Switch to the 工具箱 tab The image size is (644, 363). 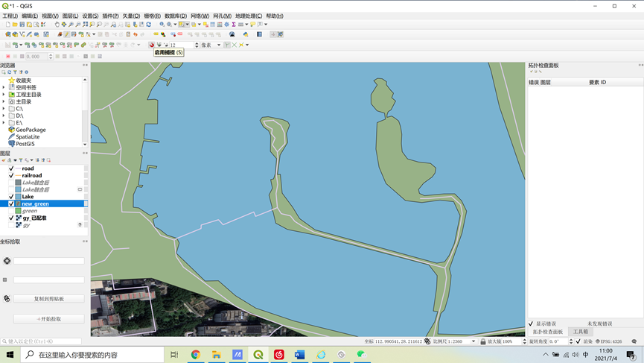[x=580, y=332]
